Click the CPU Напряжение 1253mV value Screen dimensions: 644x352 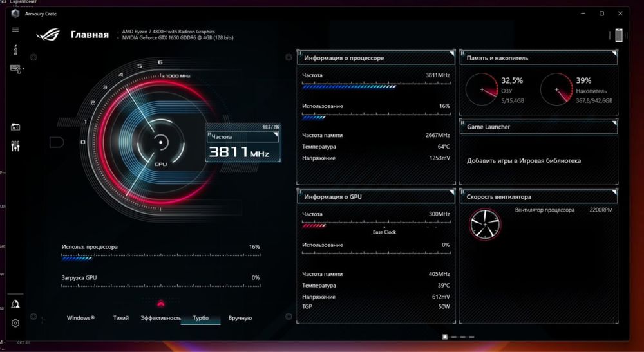(x=439, y=158)
